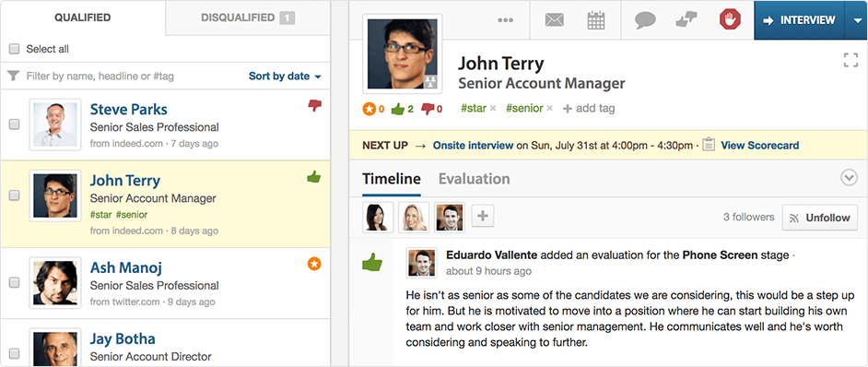
Task: Open the Sort by date dropdown
Action: 285,76
